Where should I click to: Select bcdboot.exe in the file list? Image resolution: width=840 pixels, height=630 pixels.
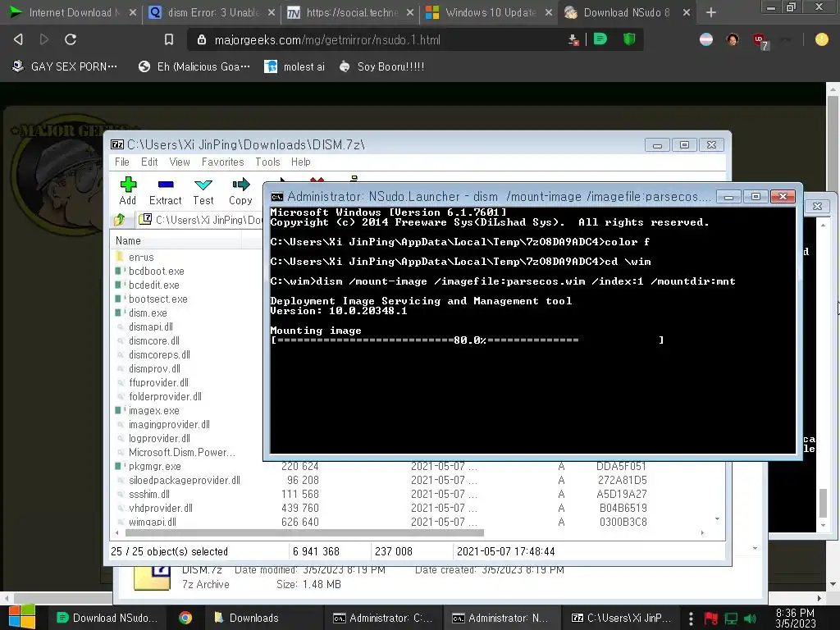tap(156, 271)
